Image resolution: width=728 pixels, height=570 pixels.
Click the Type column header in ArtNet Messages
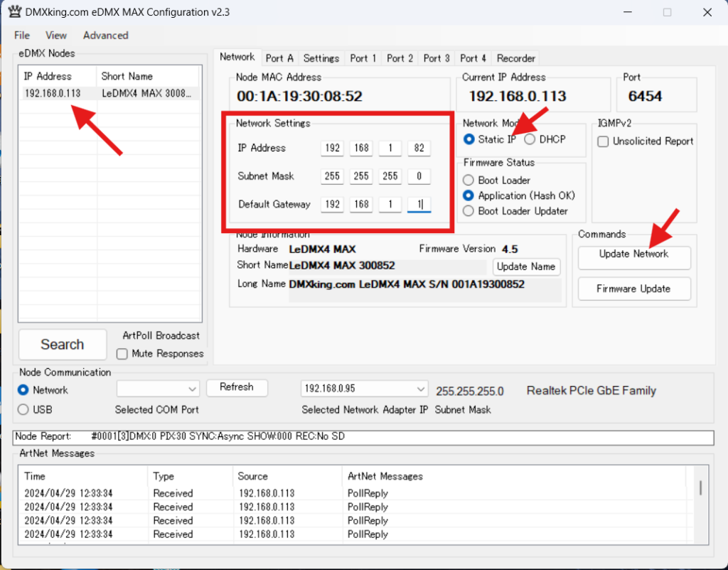pyautogui.click(x=191, y=476)
